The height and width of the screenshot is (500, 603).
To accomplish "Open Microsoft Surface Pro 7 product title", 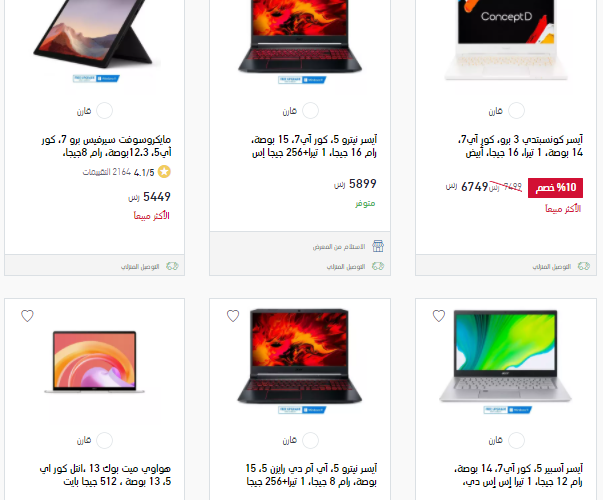I will [x=106, y=146].
